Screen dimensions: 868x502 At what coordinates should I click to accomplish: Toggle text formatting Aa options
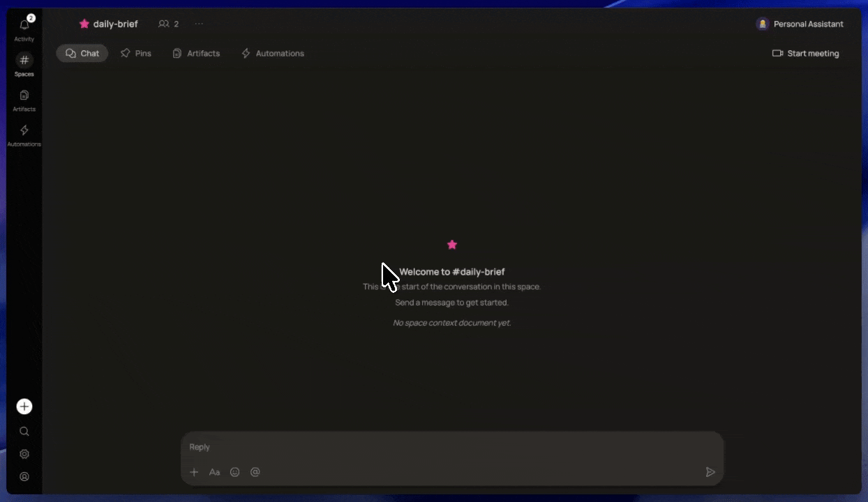214,472
